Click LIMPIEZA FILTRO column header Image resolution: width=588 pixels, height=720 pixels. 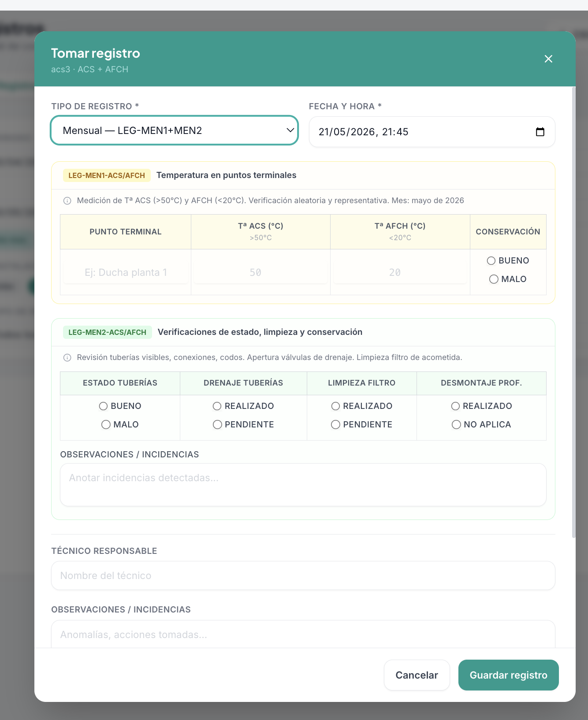pyautogui.click(x=362, y=383)
